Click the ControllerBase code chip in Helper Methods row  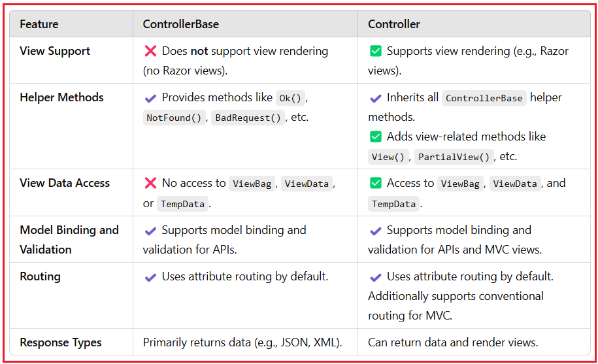coord(484,98)
